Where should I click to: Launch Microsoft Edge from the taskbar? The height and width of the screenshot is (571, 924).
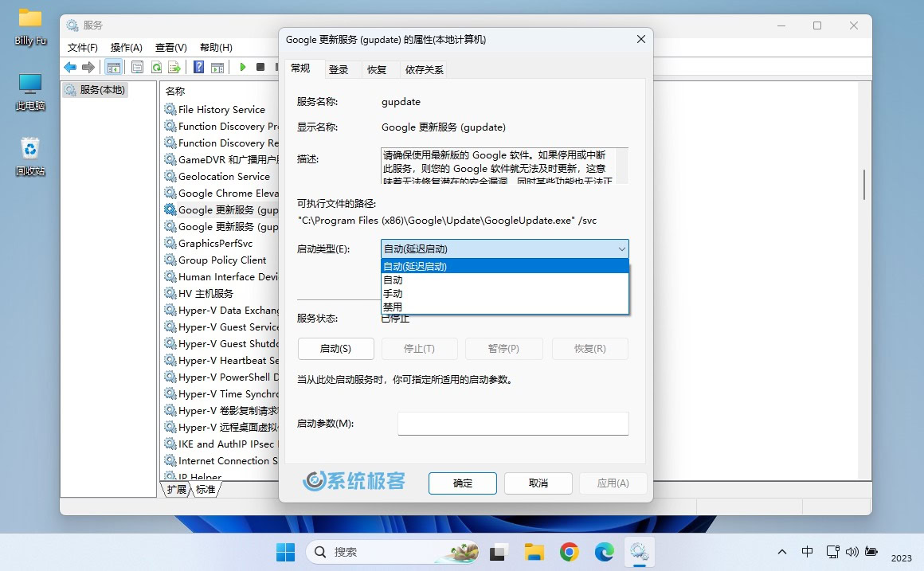click(605, 552)
